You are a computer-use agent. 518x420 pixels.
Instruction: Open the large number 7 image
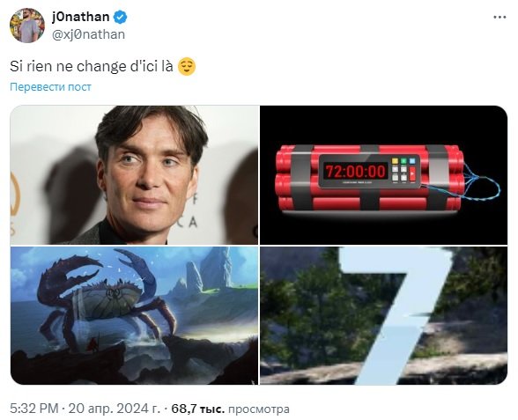pyautogui.click(x=383, y=315)
